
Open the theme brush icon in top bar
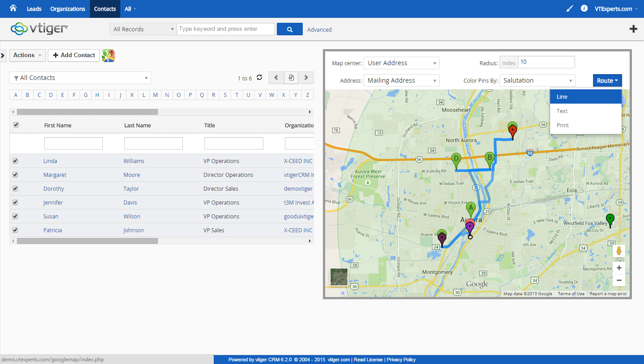coord(569,8)
